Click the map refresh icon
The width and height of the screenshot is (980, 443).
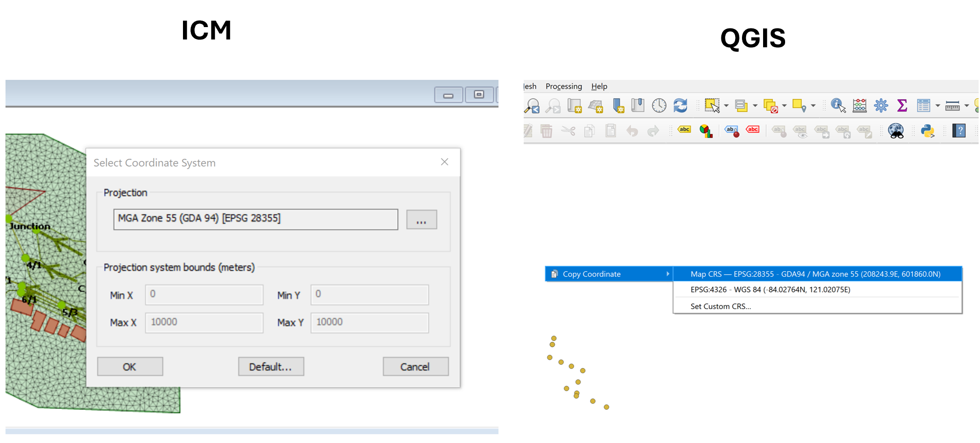point(681,106)
